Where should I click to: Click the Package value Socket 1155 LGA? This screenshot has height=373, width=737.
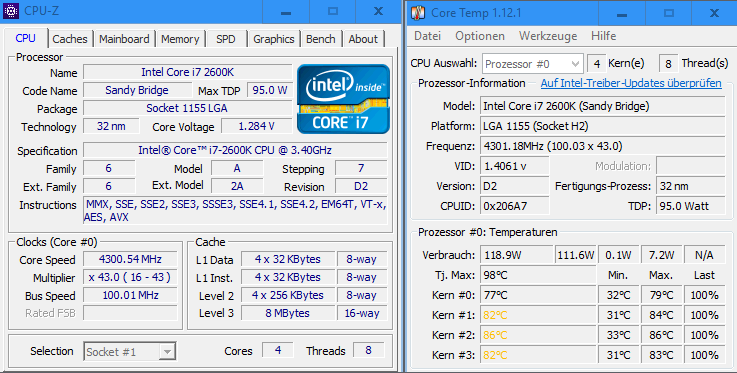(188, 108)
